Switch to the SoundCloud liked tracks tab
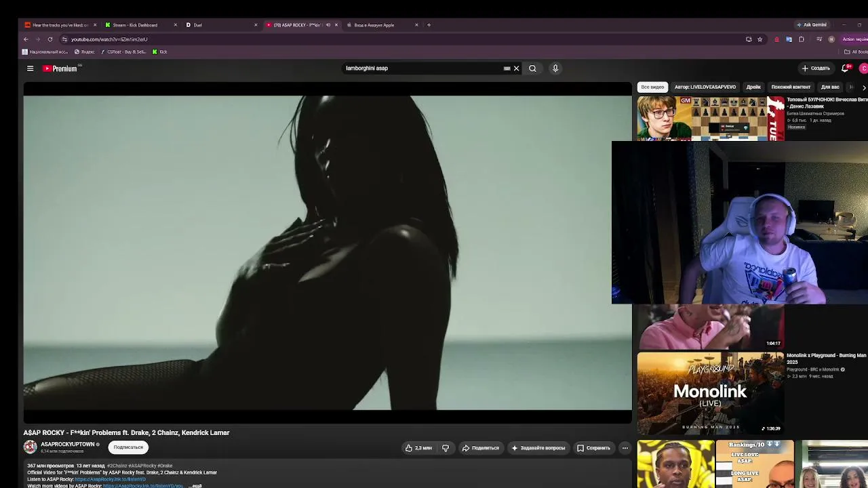The image size is (868, 488). (x=60, y=25)
